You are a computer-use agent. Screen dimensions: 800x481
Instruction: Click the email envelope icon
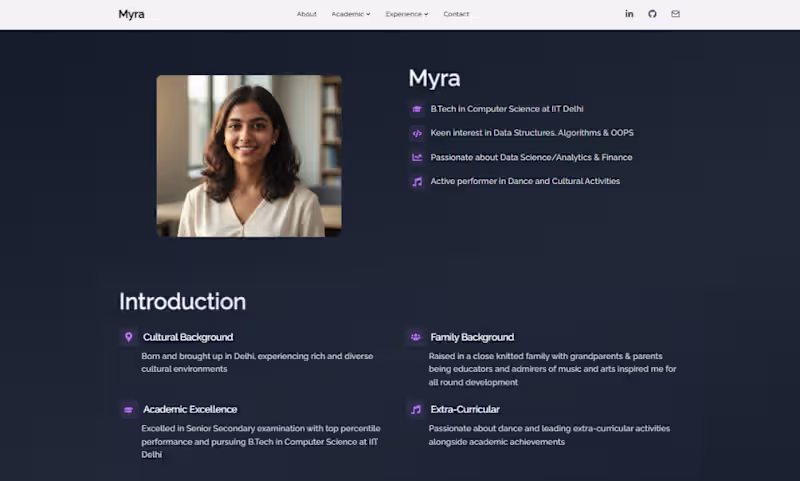(676, 14)
